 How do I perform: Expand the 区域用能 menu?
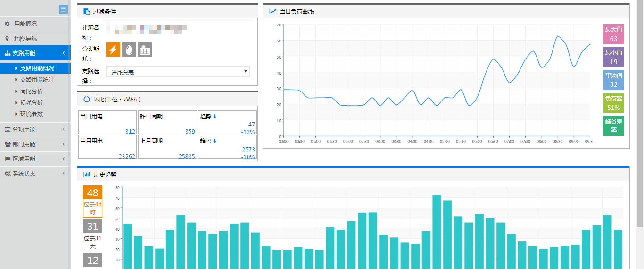(x=35, y=159)
